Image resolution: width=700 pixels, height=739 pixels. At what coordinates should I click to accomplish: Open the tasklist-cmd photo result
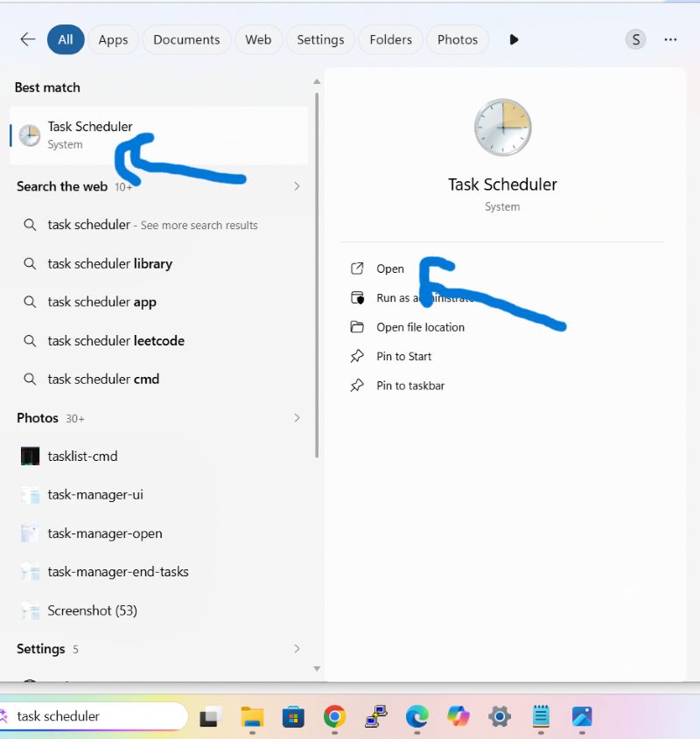click(x=158, y=457)
